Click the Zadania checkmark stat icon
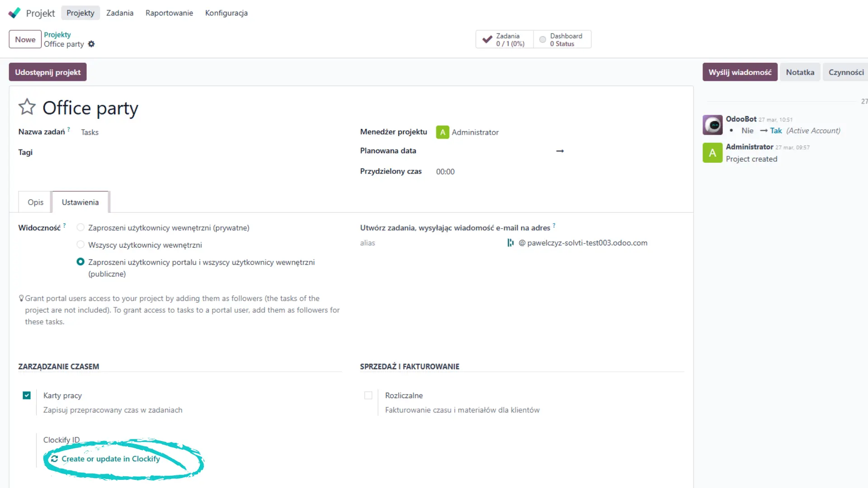Image resolution: width=868 pixels, height=488 pixels. (487, 39)
